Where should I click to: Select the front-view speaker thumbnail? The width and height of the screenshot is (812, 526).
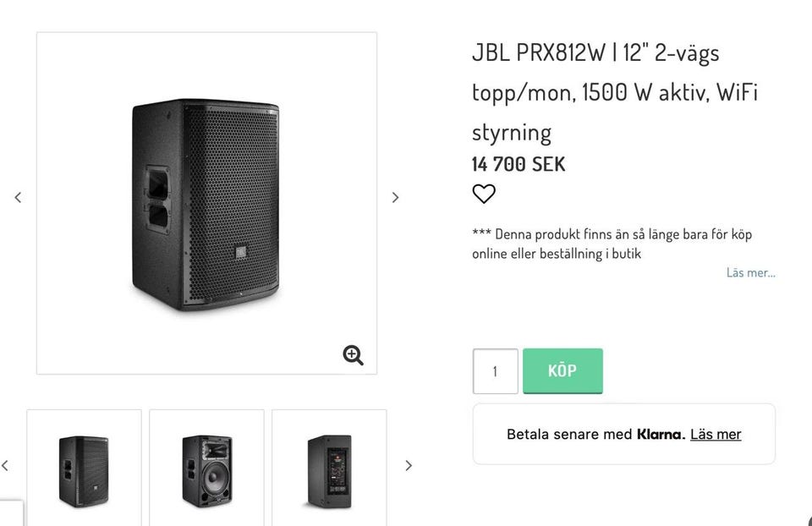[x=84, y=470]
